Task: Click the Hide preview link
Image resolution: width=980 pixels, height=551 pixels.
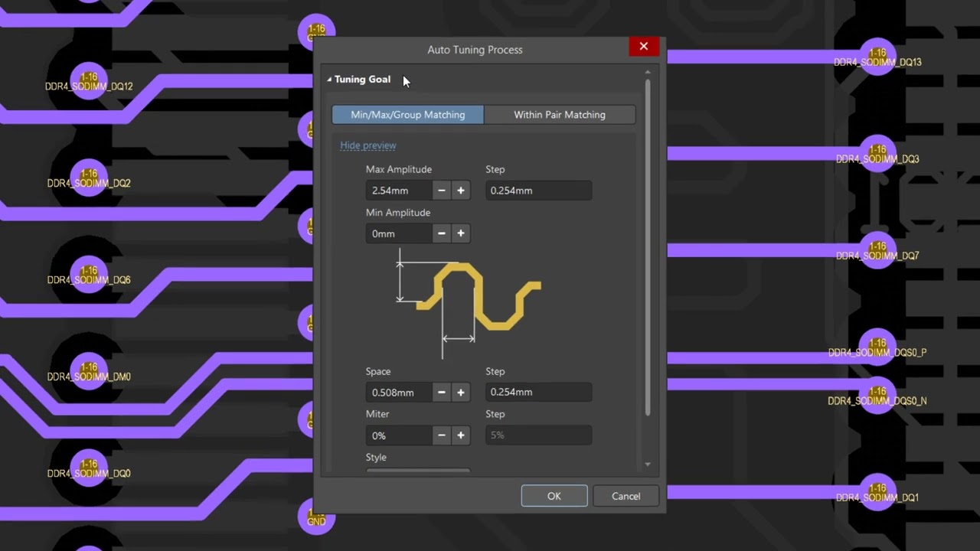Action: (367, 145)
